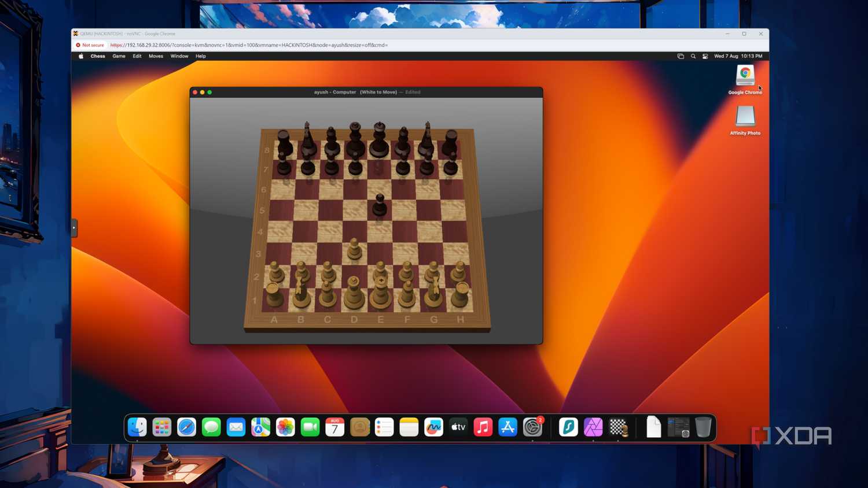The image size is (868, 488).
Task: Start FaceTime from the dock
Action: [x=310, y=427]
